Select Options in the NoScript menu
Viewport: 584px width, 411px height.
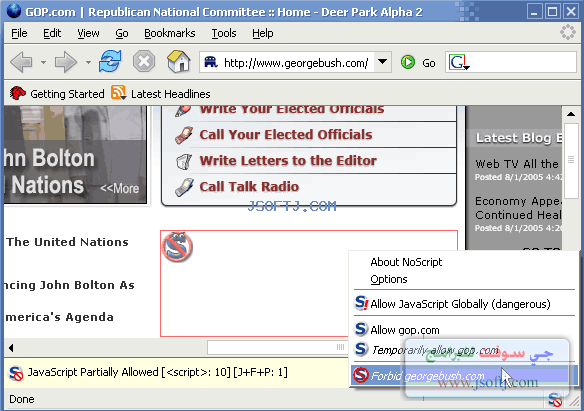[x=389, y=279]
